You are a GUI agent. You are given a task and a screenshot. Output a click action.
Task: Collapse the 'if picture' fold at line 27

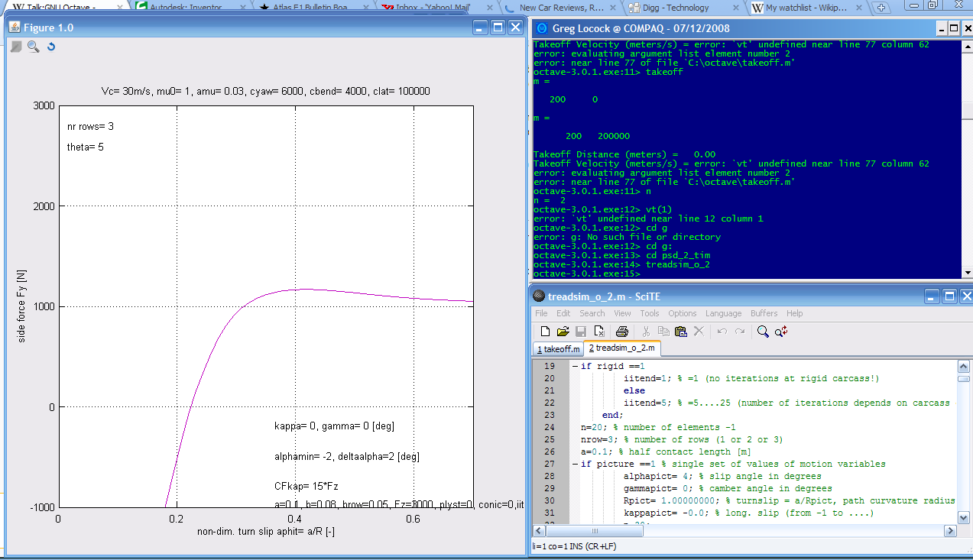pyautogui.click(x=574, y=464)
